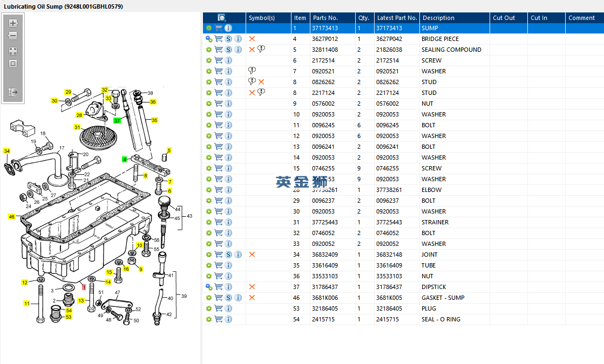This screenshot has width=604, height=364.
Task: Click the single-square fit view icon
Action: [13, 64]
